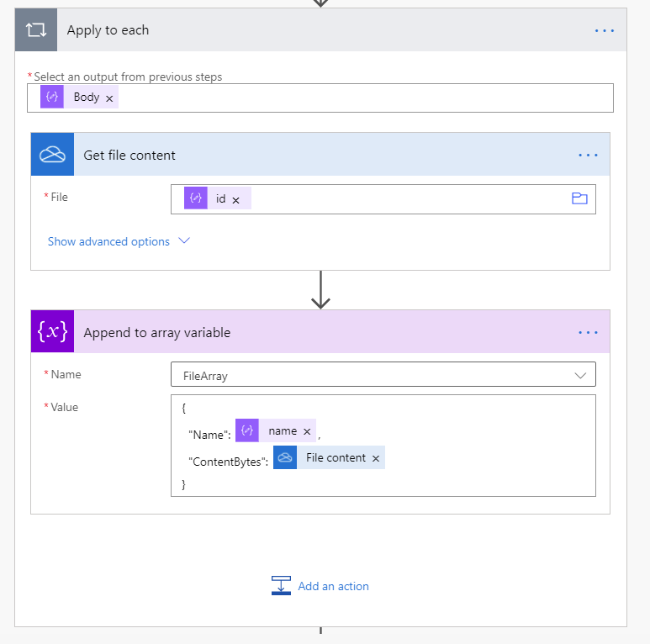The image size is (650, 644).
Task: Click the id dynamic content token
Action: tap(220, 199)
